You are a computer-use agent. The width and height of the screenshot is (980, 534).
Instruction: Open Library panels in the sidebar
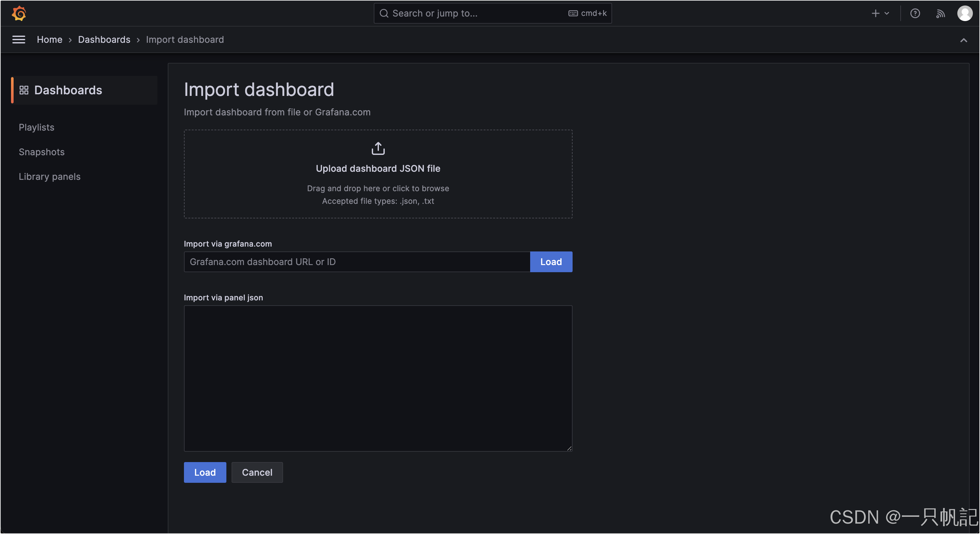coord(50,177)
